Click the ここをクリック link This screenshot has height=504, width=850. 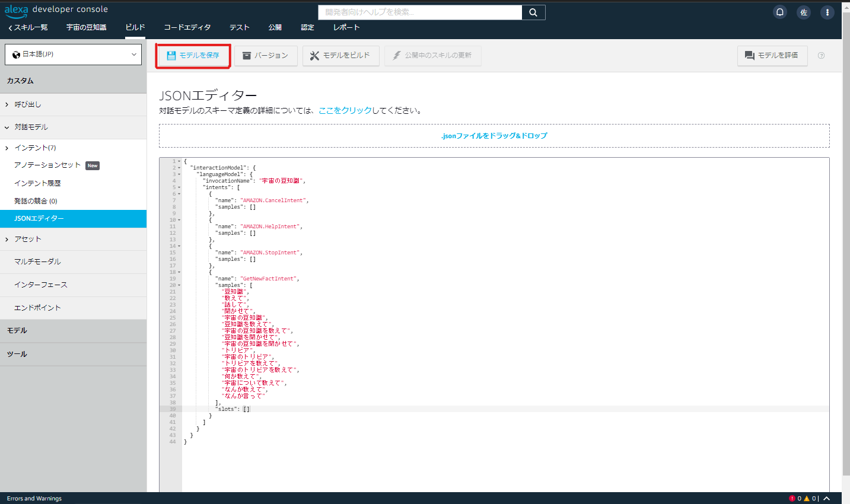(346, 110)
